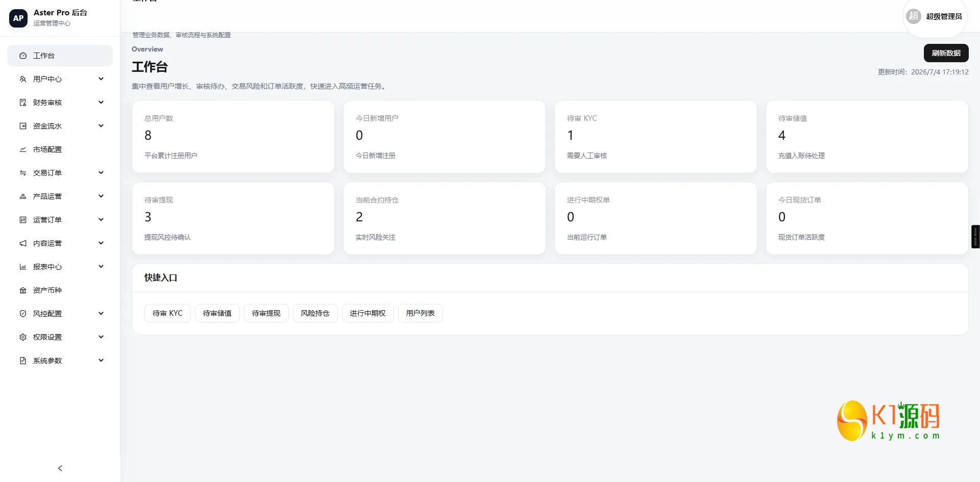Click the 报表中心 bar chart icon
Screen dimensions: 980x482
(x=23, y=267)
